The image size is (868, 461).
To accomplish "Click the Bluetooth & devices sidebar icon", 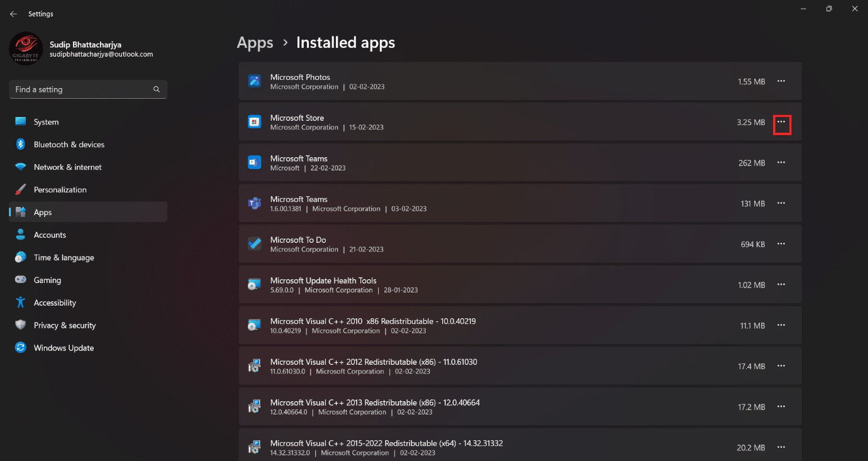I will 21,145.
